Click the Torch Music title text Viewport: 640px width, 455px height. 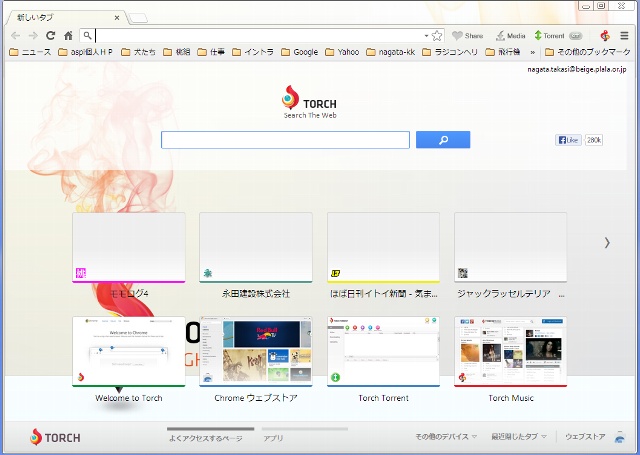(511, 398)
